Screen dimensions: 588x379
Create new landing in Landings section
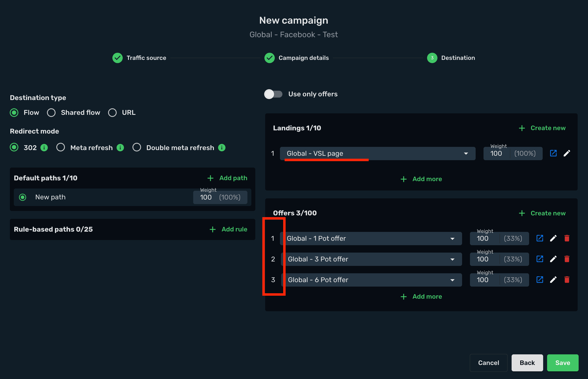coord(542,128)
